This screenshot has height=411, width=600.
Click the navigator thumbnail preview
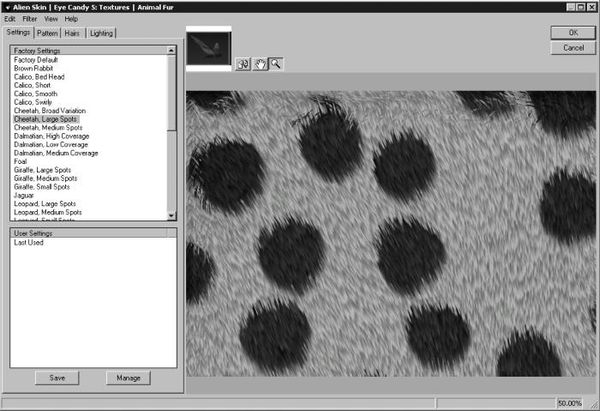tap(208, 50)
